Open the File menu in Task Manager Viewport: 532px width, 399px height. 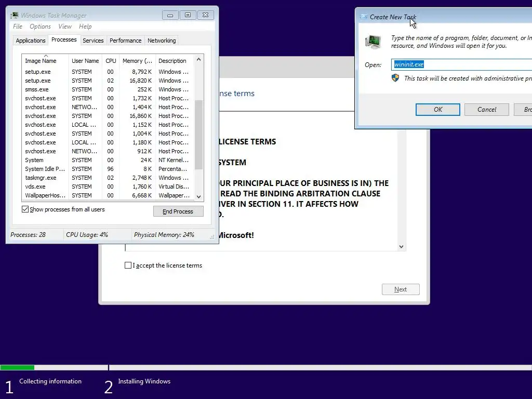pos(18,26)
